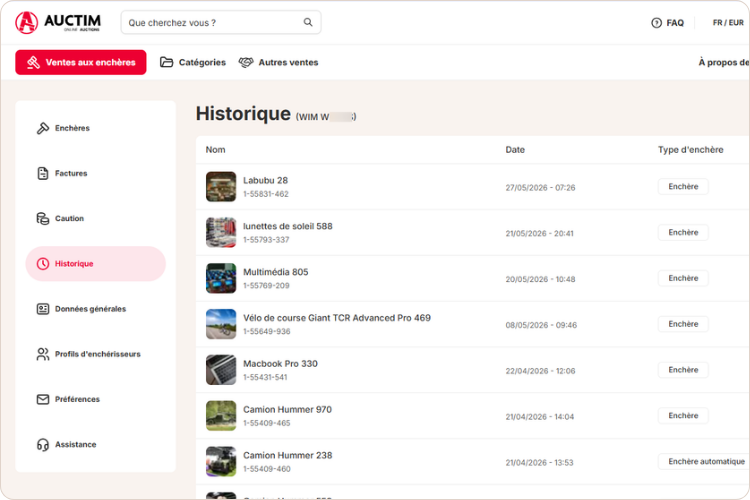Open the Labubu 28 thumbnail

pyautogui.click(x=221, y=187)
